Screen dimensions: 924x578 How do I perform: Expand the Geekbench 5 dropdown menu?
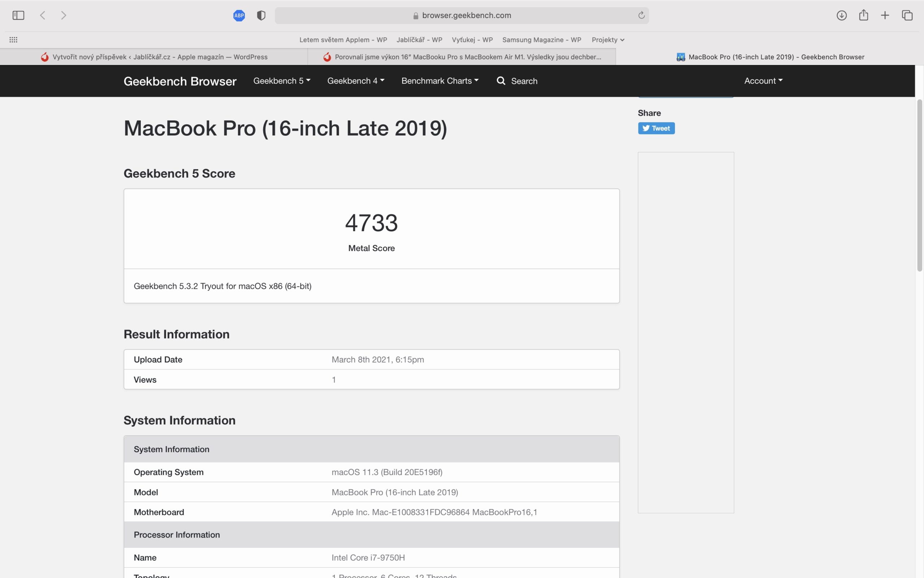coord(282,81)
